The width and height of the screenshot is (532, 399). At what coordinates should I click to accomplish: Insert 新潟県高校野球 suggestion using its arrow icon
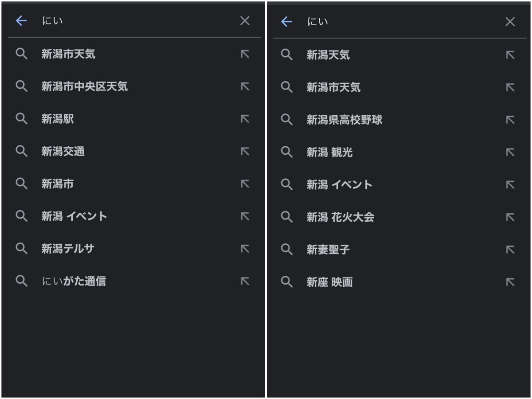(510, 120)
